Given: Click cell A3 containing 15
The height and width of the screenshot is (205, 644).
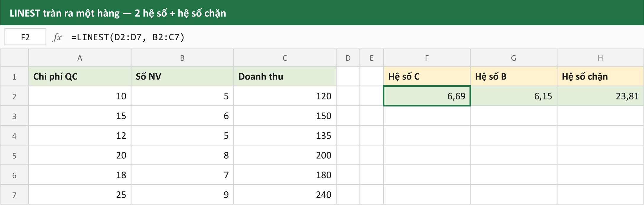Looking at the screenshot, I should (x=80, y=116).
